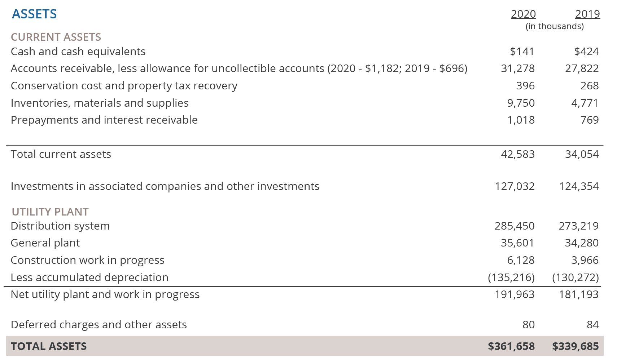Select the Investments in associated companies row label

165,186
